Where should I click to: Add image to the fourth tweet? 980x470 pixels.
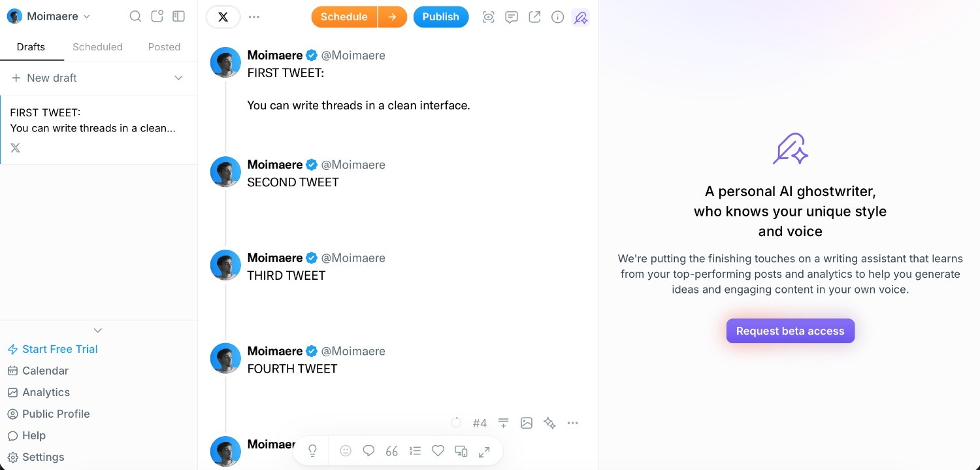pos(527,423)
